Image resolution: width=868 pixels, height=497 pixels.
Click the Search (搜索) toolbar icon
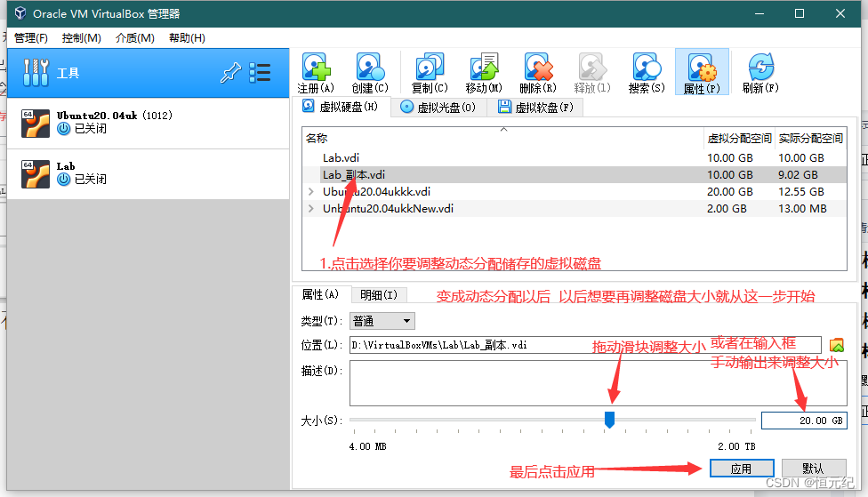(x=647, y=73)
